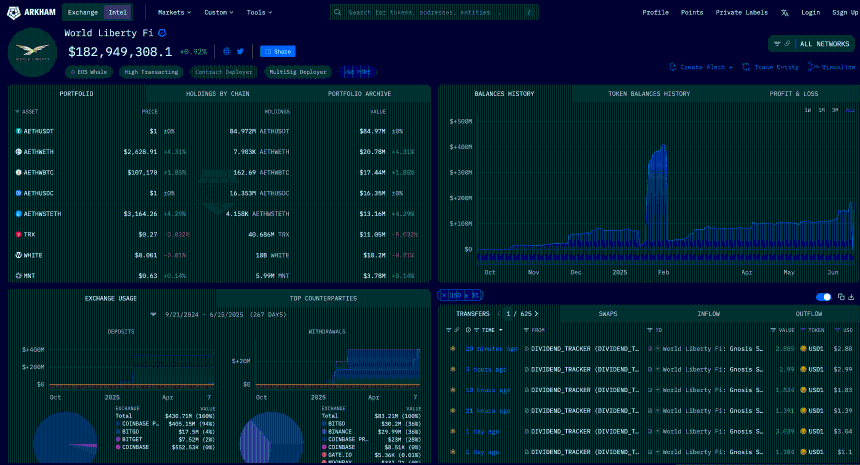Select the 1W time range option
Screen dimensions: 860x465
click(x=807, y=110)
